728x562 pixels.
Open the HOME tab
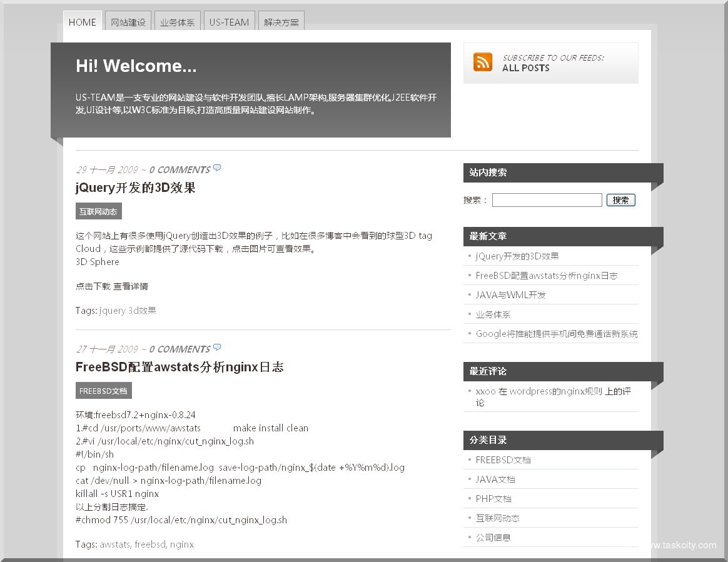click(x=83, y=23)
